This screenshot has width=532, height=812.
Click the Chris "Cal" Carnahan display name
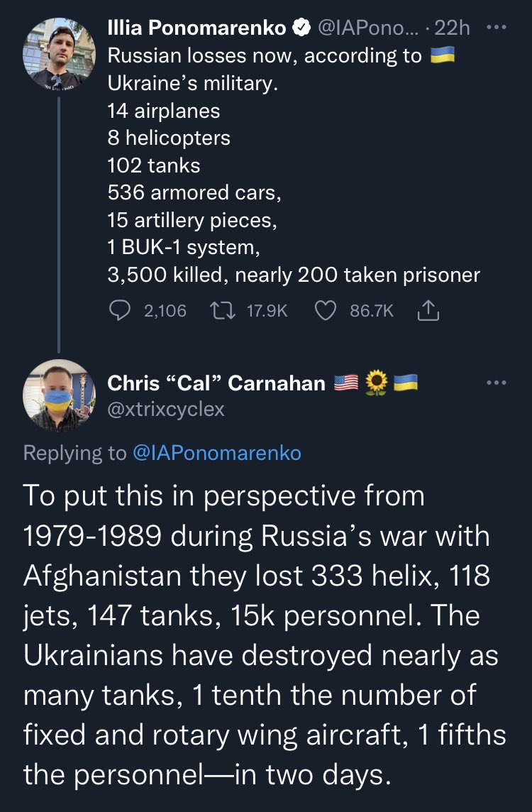tap(216, 383)
